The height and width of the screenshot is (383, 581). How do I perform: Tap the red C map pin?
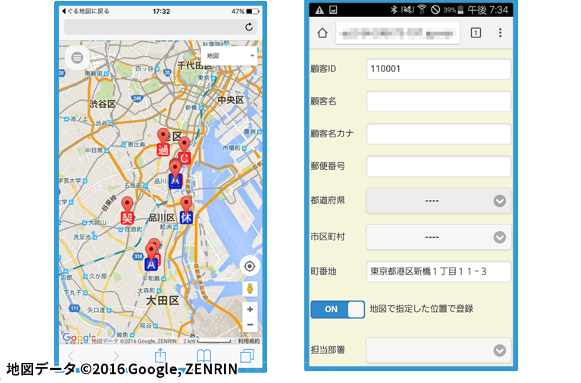click(x=184, y=151)
